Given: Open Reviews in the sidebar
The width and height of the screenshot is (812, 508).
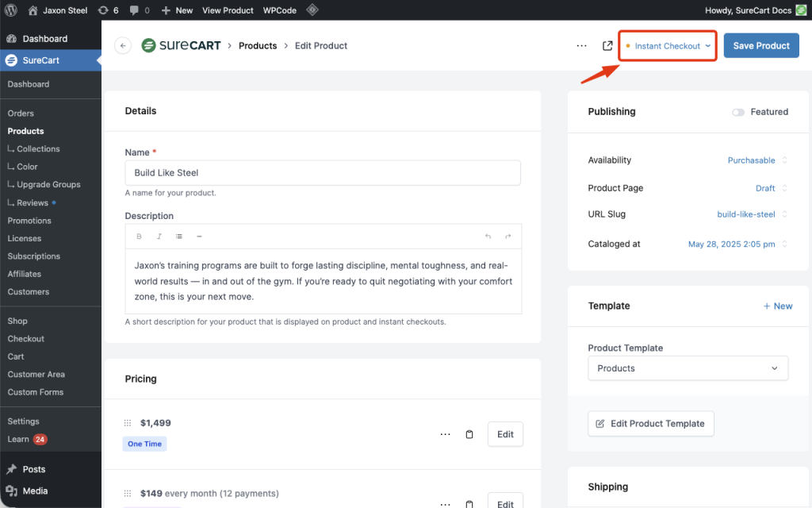Looking at the screenshot, I should (x=32, y=202).
